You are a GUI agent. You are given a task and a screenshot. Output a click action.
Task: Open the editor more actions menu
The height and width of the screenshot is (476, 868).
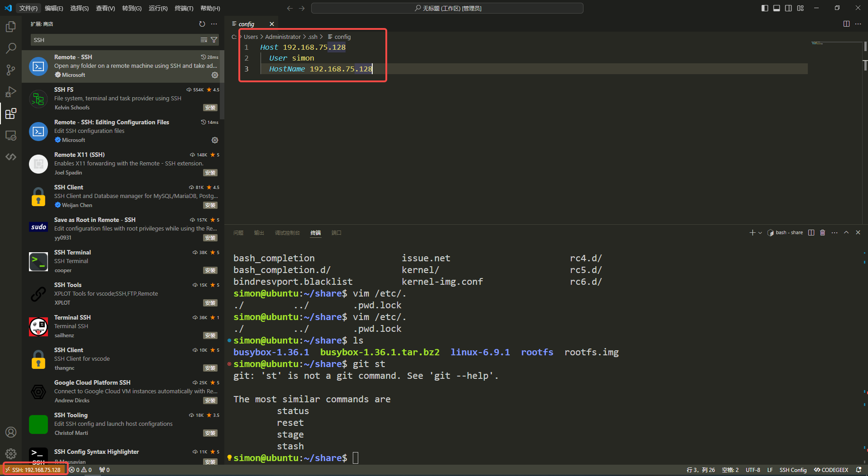858,24
